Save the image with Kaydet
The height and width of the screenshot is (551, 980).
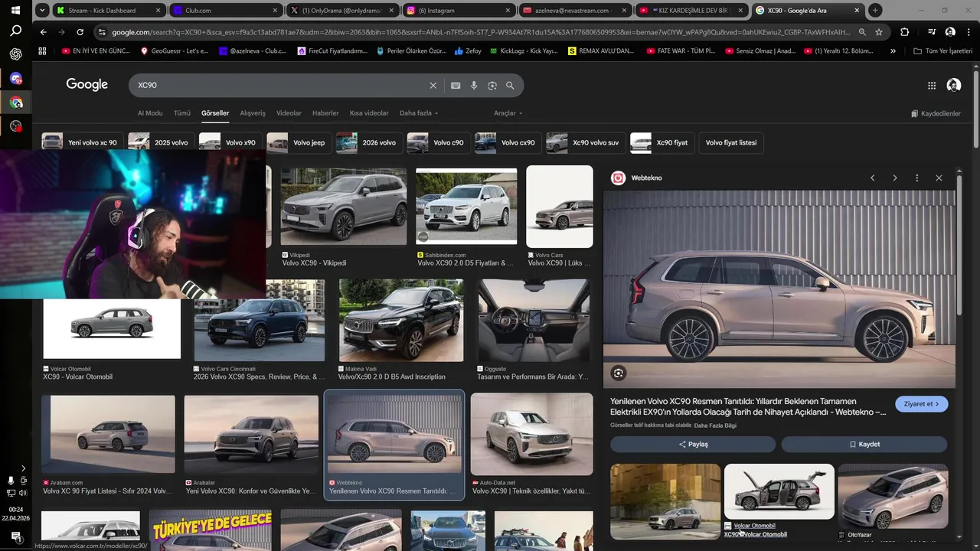click(x=864, y=444)
